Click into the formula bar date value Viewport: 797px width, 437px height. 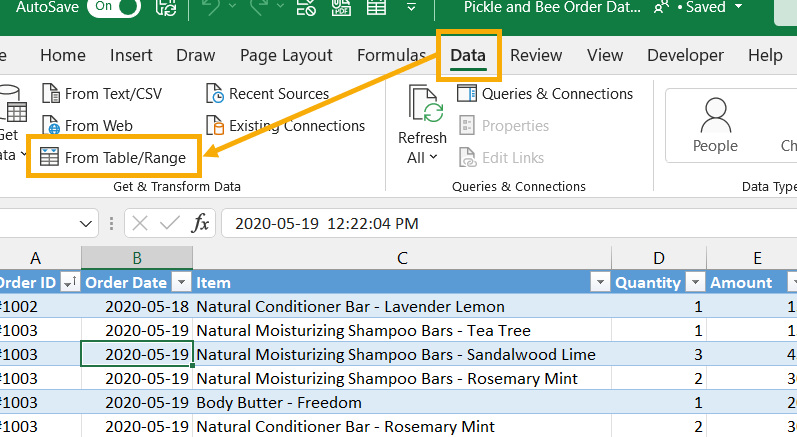click(326, 224)
